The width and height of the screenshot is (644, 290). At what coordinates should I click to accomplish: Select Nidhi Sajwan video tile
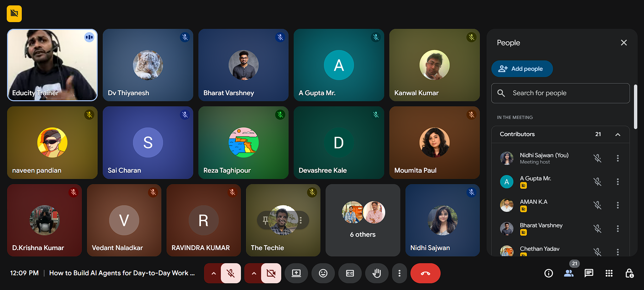[x=442, y=220]
